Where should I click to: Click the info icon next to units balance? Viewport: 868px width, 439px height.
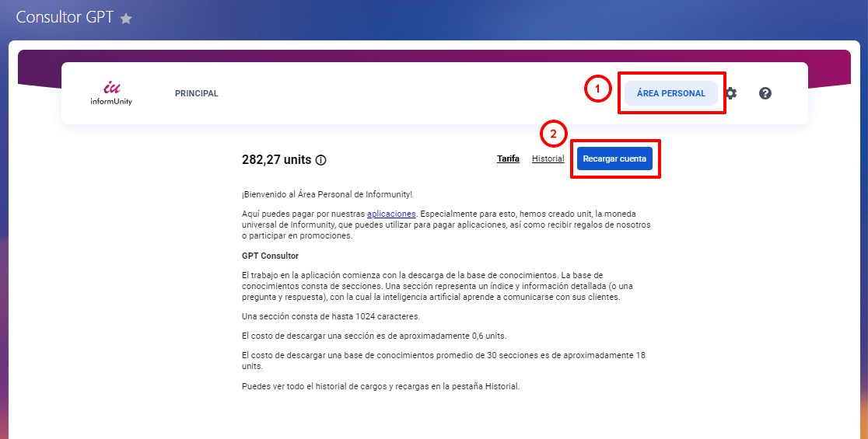pyautogui.click(x=321, y=160)
